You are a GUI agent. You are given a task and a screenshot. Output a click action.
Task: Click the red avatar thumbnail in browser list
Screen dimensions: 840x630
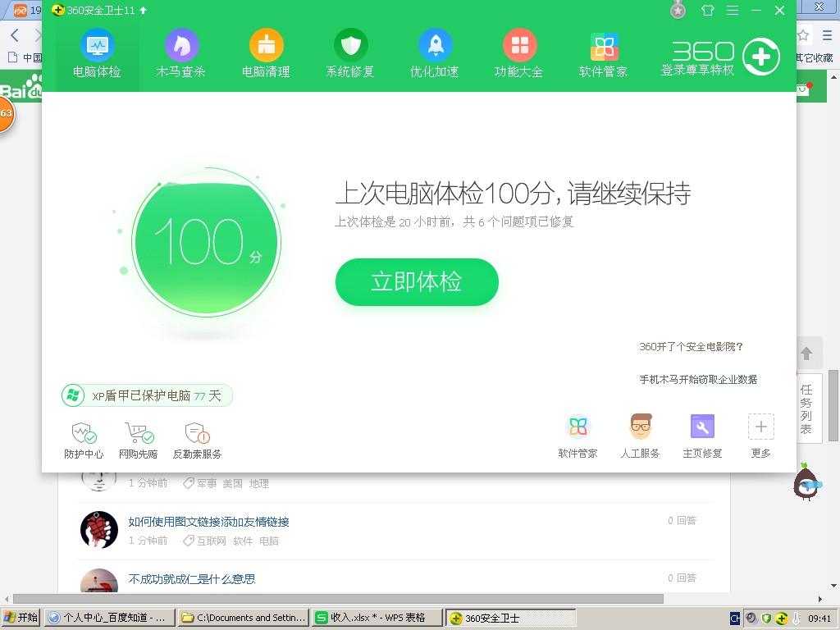pyautogui.click(x=99, y=529)
